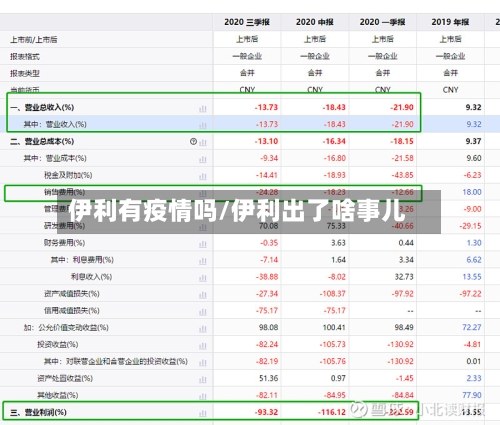Select the 一、营业总收入(%) row label
Screen dimensions: 500x425
click(42, 107)
